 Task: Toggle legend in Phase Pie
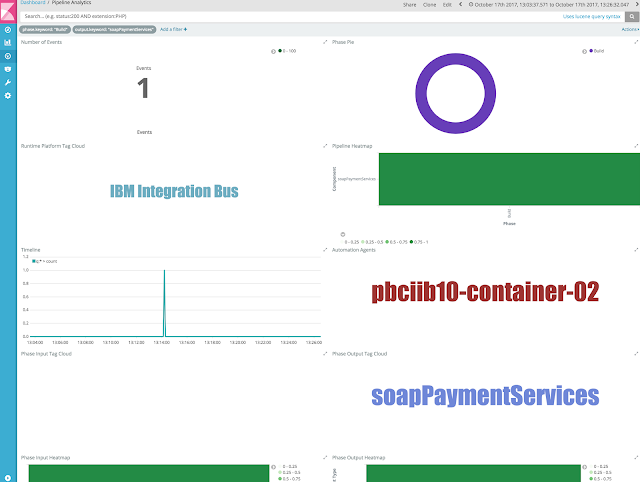tap(584, 51)
